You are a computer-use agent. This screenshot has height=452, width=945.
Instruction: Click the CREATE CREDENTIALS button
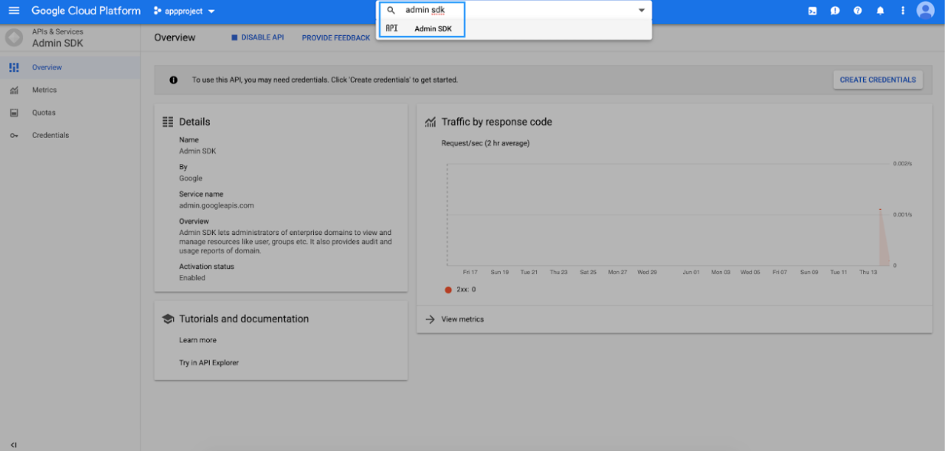click(x=878, y=80)
